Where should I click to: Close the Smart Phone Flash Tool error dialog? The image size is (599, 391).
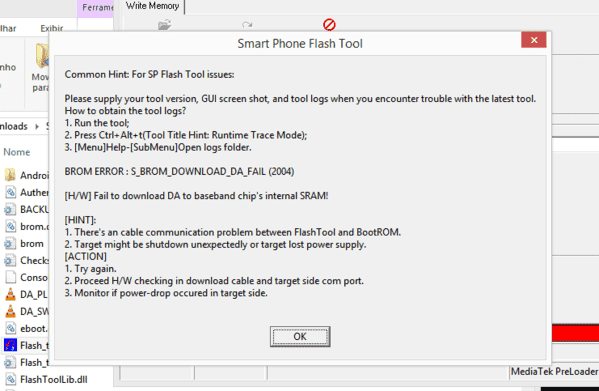pyautogui.click(x=534, y=40)
